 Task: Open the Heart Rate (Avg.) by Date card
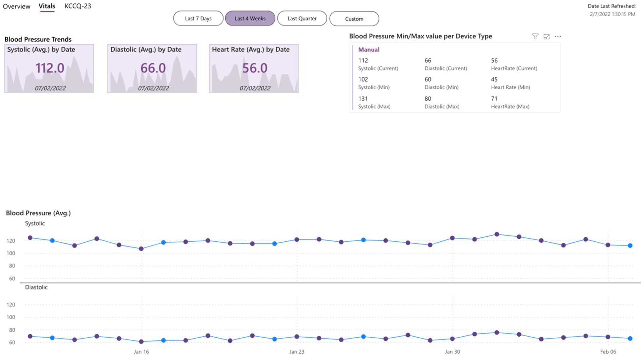point(254,68)
